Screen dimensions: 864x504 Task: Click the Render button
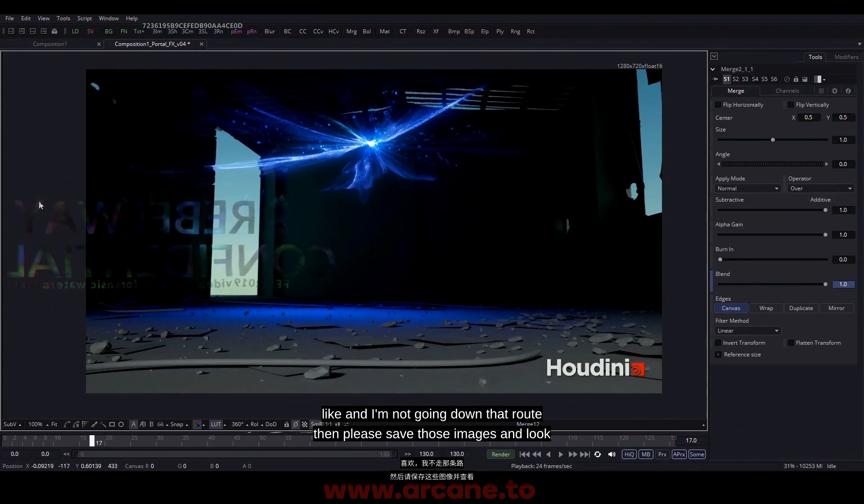[x=500, y=454]
